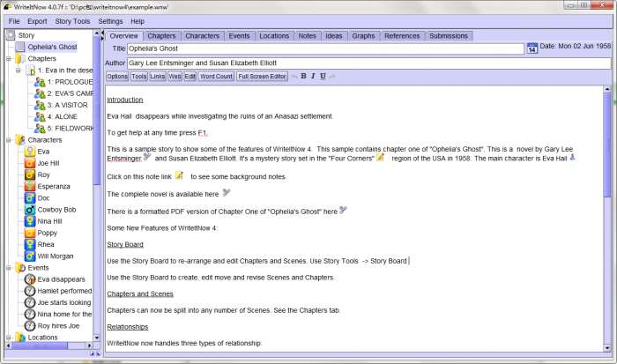The height and width of the screenshot is (364, 617).
Task: Click the Doc character icon
Action: [x=30, y=198]
